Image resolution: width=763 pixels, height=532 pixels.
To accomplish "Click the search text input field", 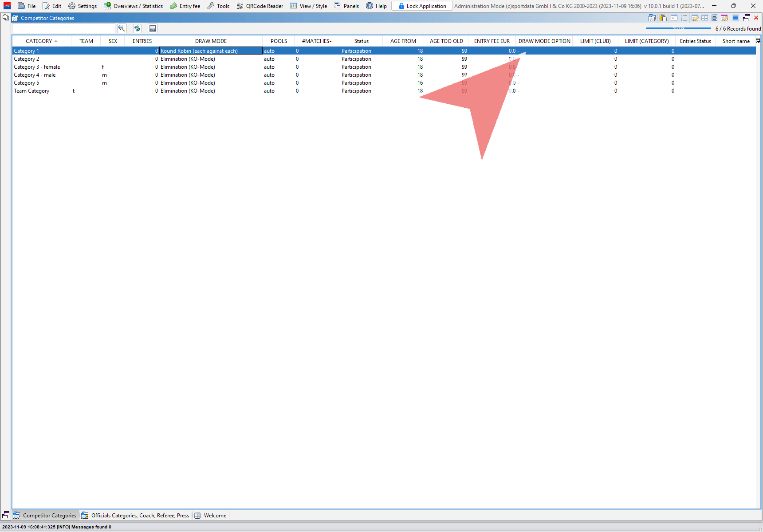I will tap(63, 28).
